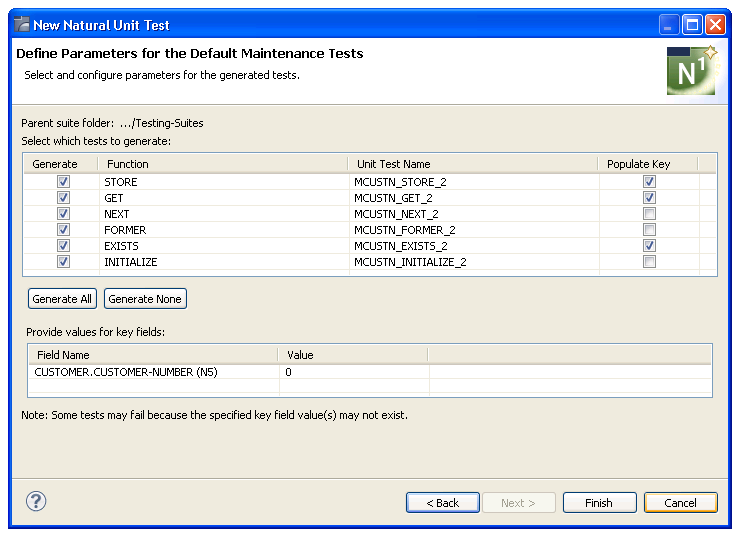Image resolution: width=740 pixels, height=540 pixels.
Task: Click the help question mark icon
Action: click(36, 501)
